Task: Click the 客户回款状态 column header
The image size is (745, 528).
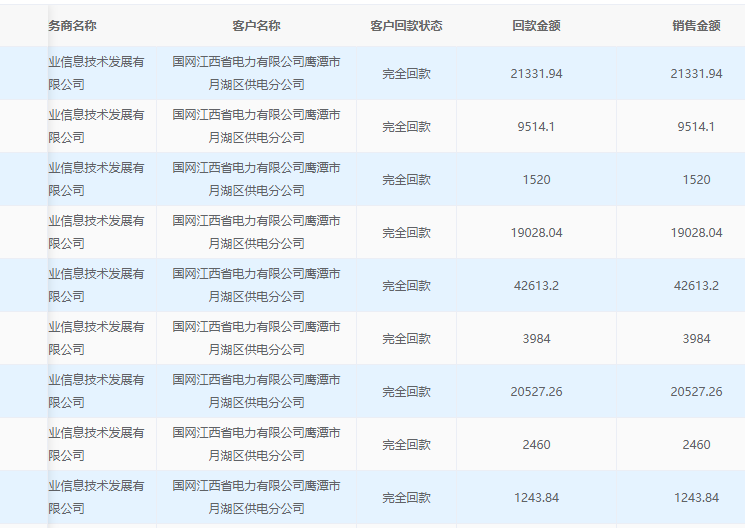Action: pos(406,26)
